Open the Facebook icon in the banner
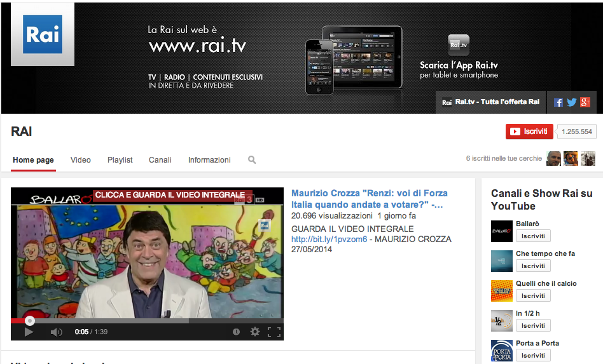 coord(558,102)
